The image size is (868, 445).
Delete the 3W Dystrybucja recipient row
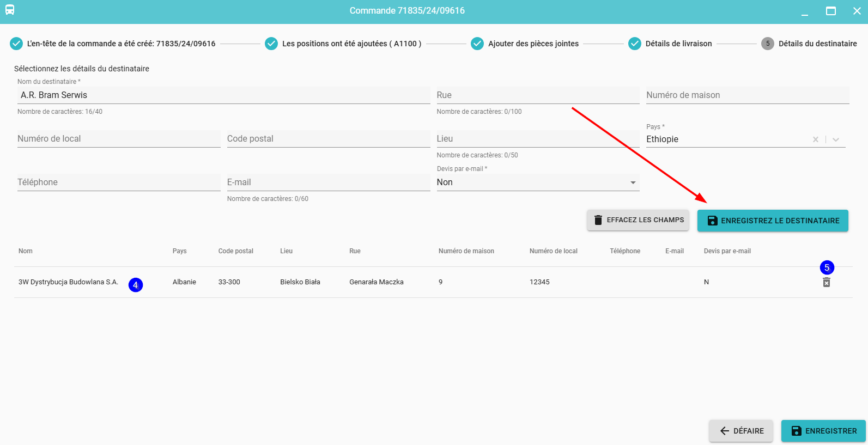[826, 282]
